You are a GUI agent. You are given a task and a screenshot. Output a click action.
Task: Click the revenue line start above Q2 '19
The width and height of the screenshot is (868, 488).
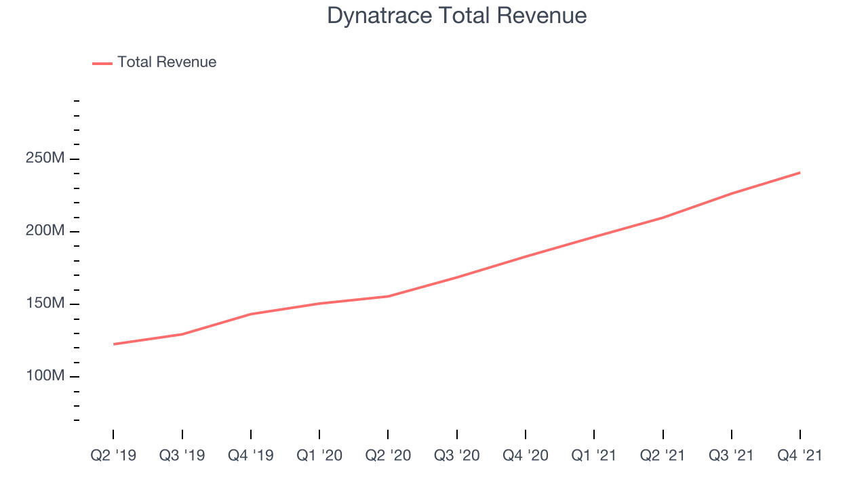(x=113, y=344)
